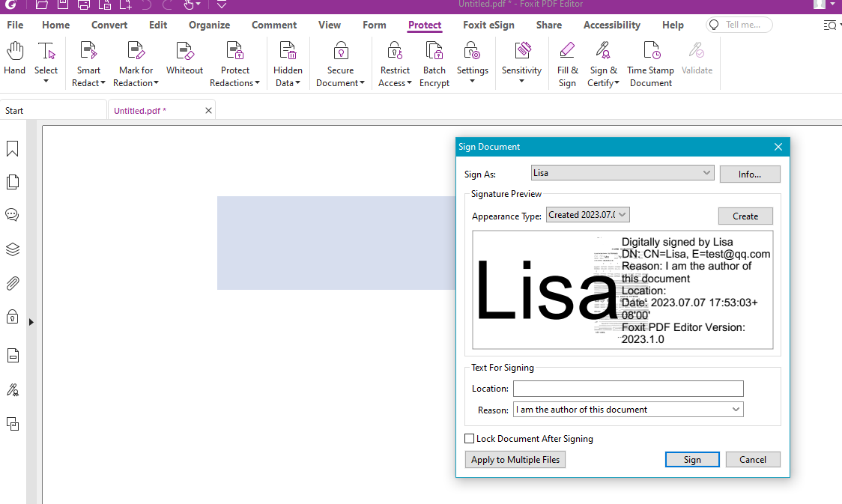Open the File menu
Viewport: 842px width, 504px height.
point(15,25)
